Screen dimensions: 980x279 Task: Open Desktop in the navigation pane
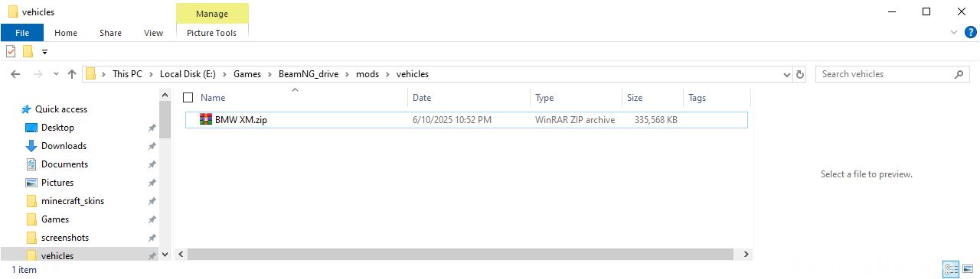57,128
